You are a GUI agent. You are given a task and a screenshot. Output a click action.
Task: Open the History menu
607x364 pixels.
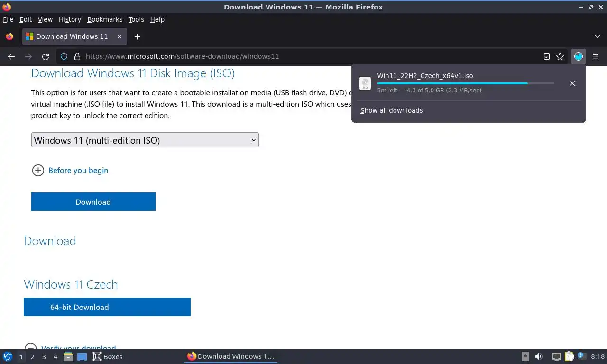[x=70, y=19]
